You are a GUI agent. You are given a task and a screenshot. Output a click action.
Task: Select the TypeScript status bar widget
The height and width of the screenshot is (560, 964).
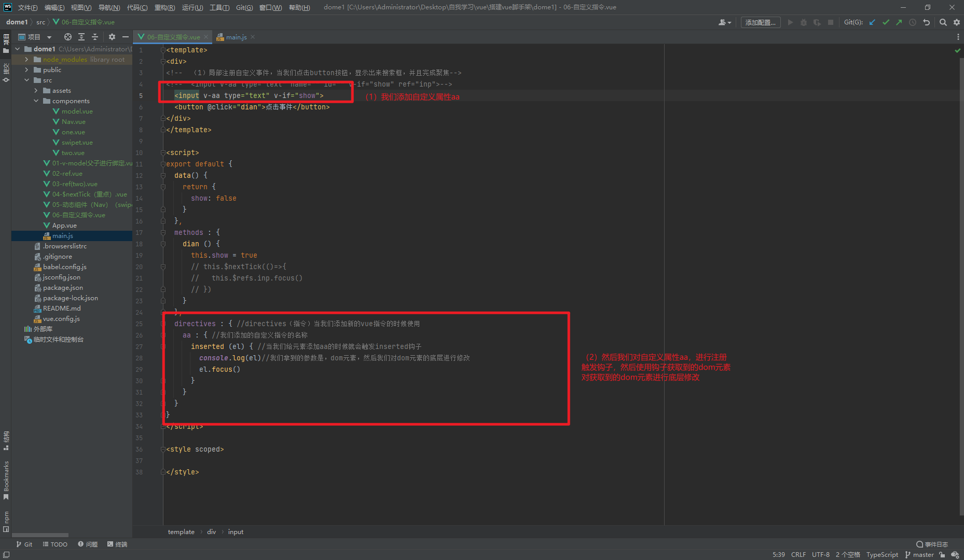(x=882, y=554)
